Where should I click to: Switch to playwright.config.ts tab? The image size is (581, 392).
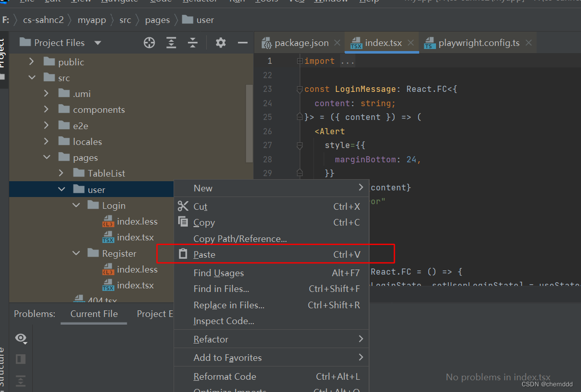click(x=479, y=43)
